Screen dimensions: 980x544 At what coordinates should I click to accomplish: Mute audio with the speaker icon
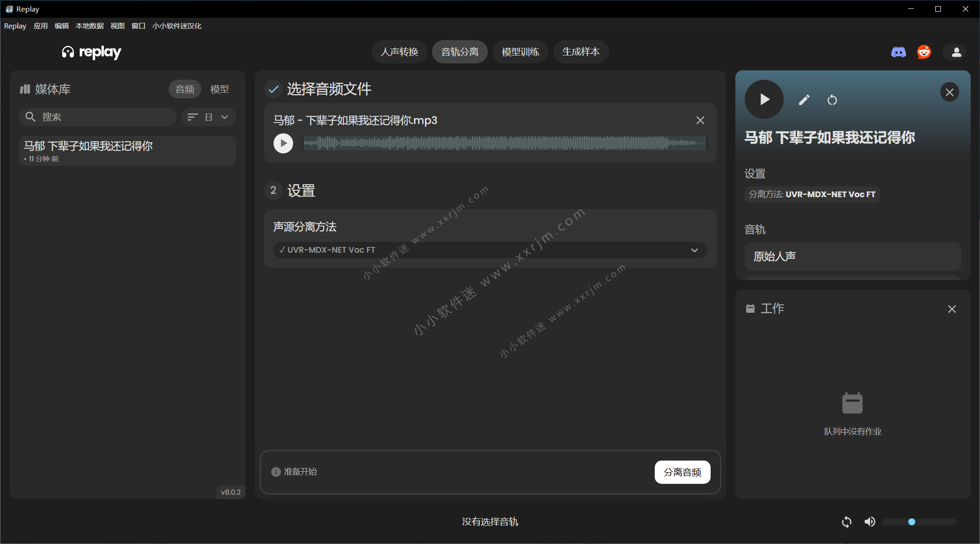pos(870,522)
